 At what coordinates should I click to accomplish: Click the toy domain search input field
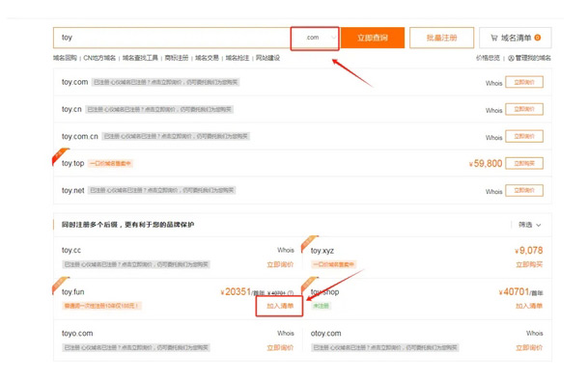pyautogui.click(x=172, y=38)
